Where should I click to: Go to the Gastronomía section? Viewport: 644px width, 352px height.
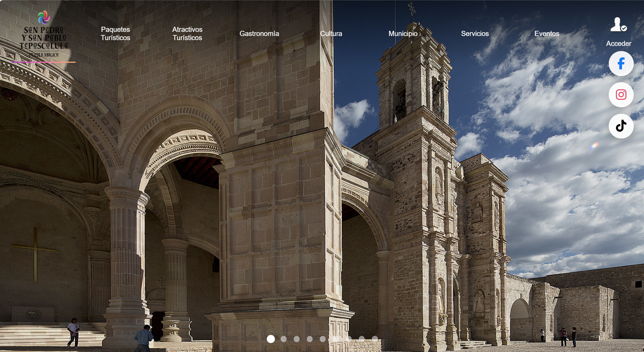pos(259,34)
